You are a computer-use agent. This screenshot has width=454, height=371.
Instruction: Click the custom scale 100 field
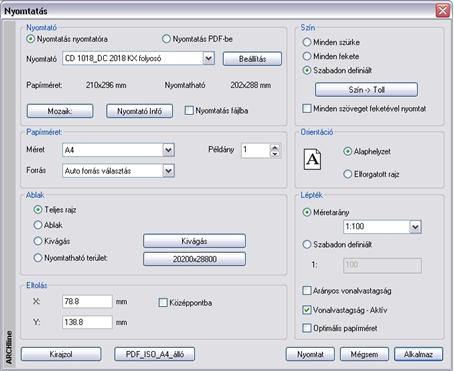(x=382, y=265)
